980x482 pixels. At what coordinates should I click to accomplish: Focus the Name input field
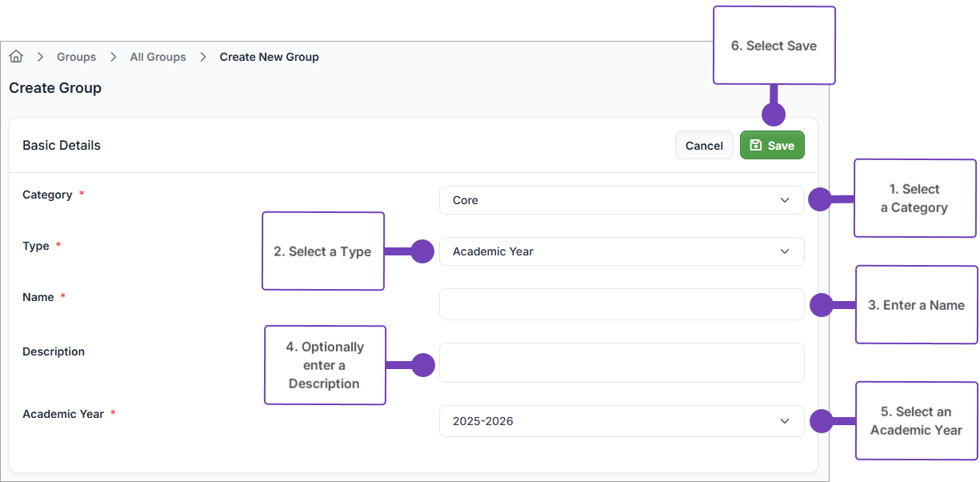click(621, 304)
